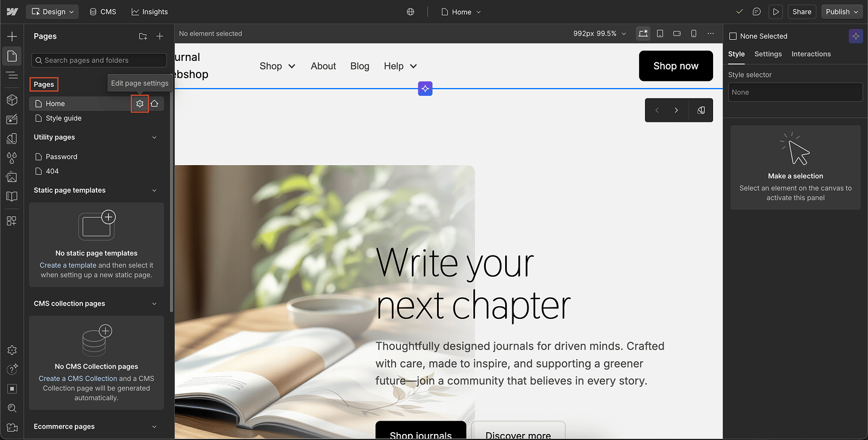Click the Search pages and folders field

coord(99,60)
